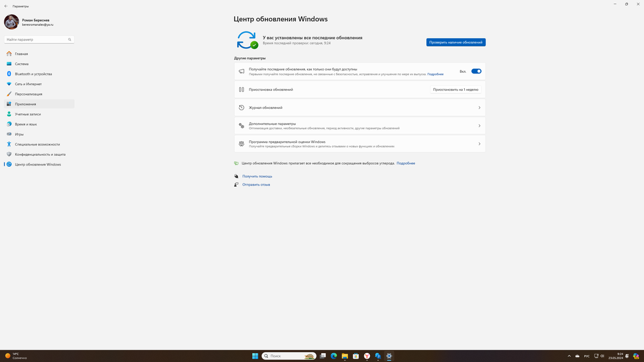Open the Система section
The height and width of the screenshot is (362, 644).
(x=39, y=64)
